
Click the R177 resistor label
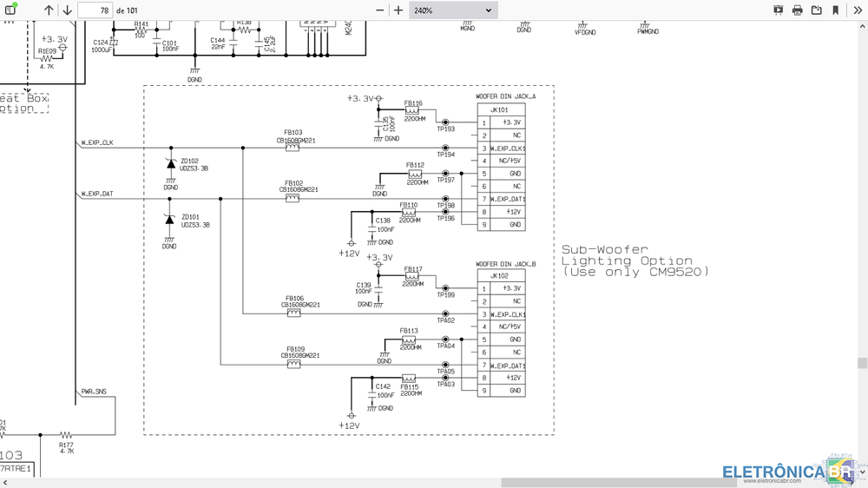[66, 445]
